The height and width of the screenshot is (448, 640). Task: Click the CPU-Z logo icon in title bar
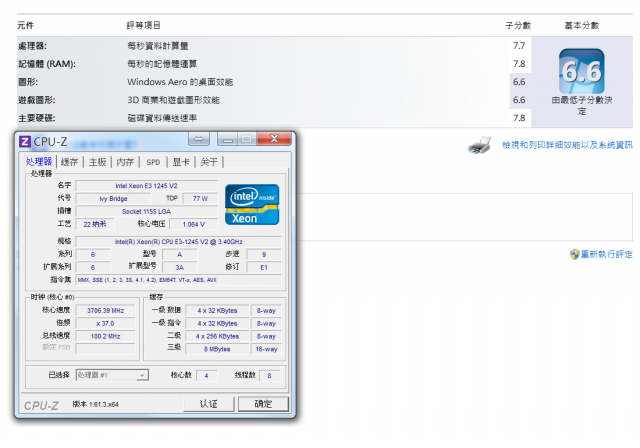coord(24,142)
